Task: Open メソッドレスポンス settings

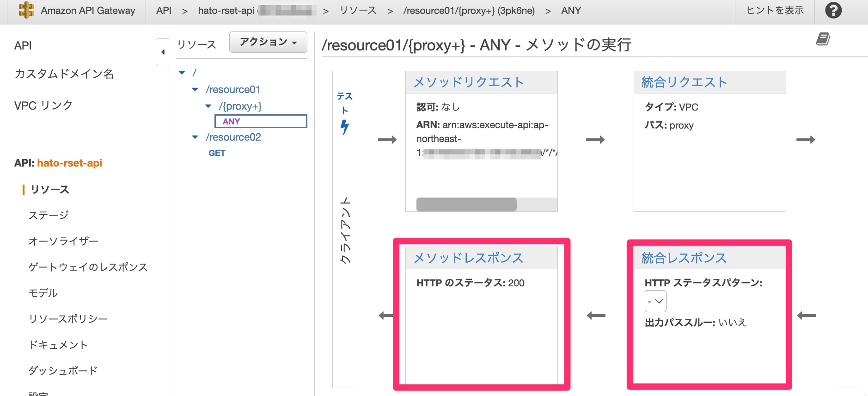Action: 468,258
